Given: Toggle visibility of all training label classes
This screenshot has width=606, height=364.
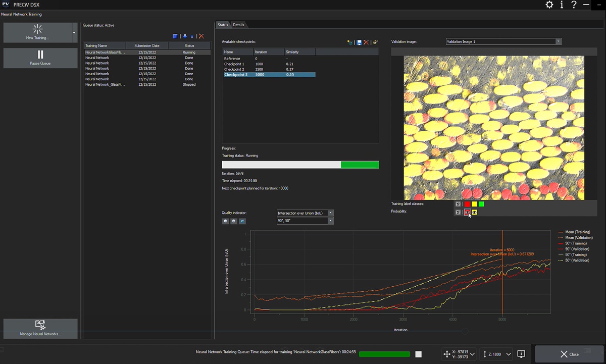Looking at the screenshot, I should coord(458,204).
